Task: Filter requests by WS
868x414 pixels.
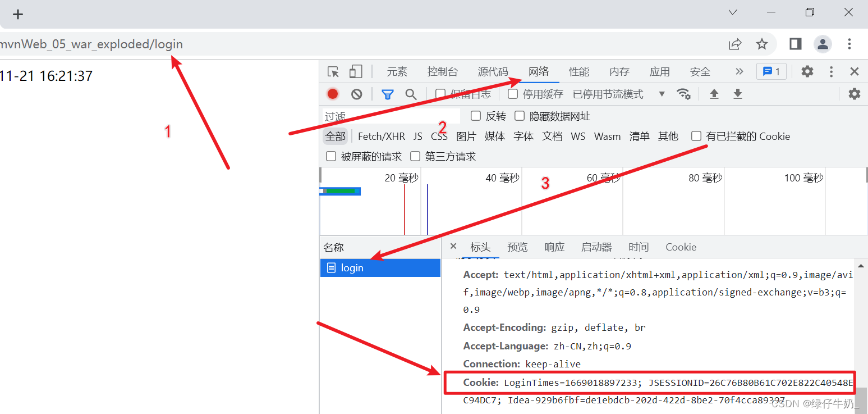Action: tap(578, 137)
